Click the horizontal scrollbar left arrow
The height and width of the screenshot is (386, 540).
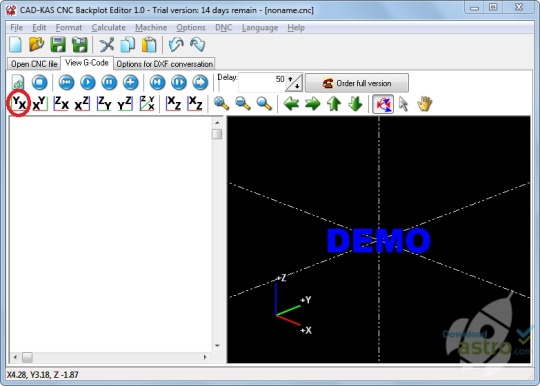[x=15, y=357]
